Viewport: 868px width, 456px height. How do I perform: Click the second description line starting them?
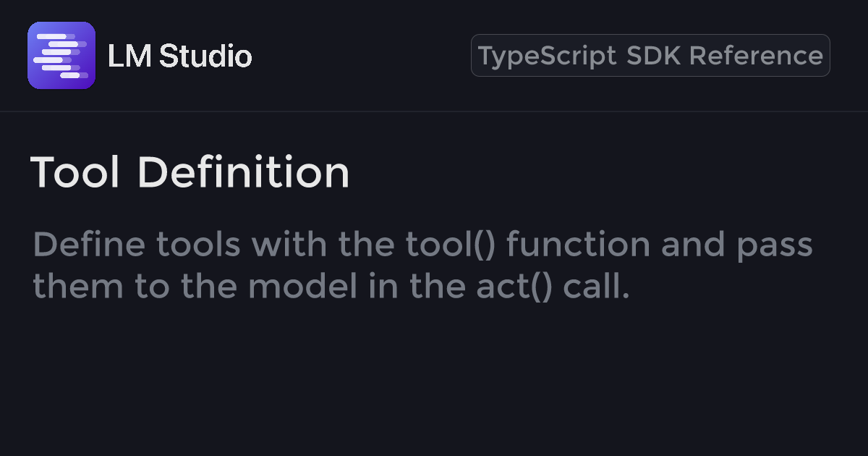pyautogui.click(x=331, y=287)
